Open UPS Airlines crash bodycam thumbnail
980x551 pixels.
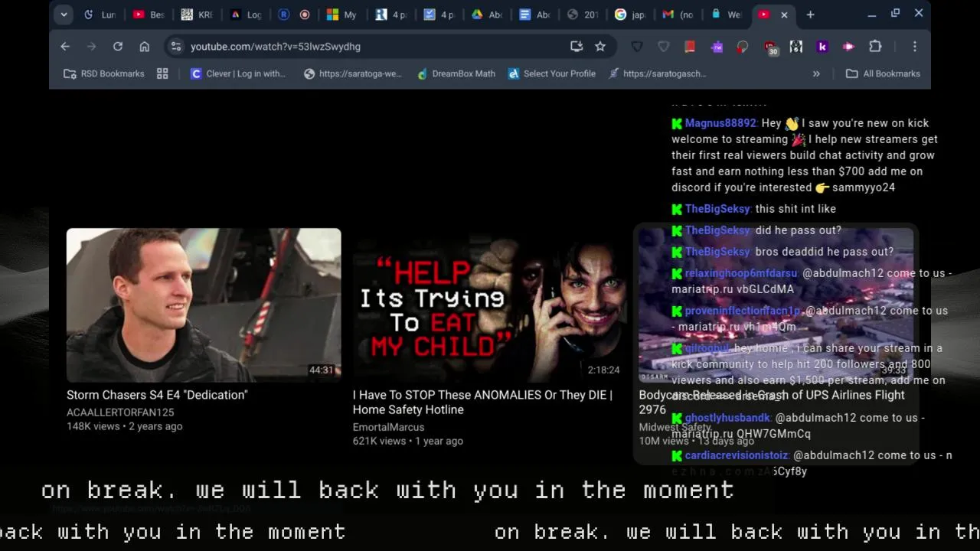(x=776, y=305)
